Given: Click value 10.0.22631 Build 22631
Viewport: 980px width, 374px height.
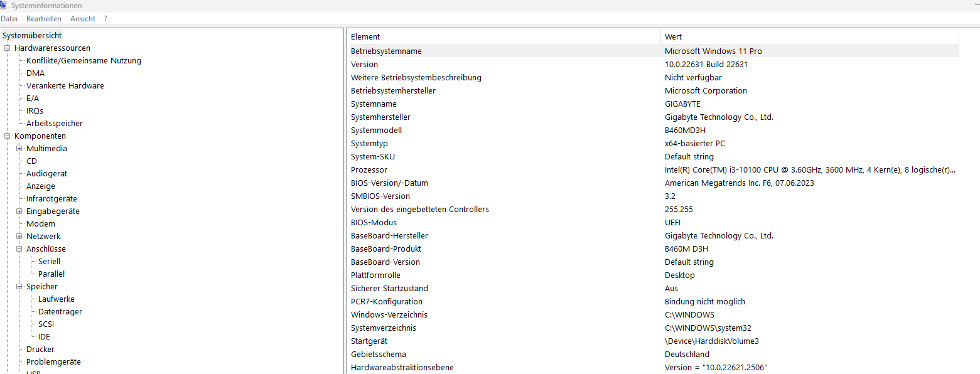Looking at the screenshot, I should 706,65.
